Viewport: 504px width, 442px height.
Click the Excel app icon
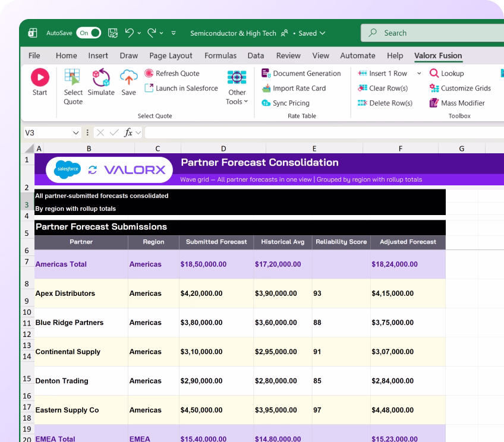click(x=33, y=33)
